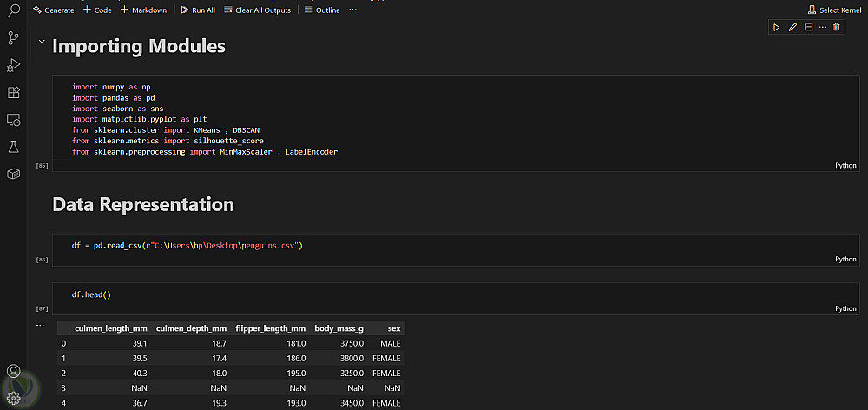
Task: Edit the cell with the pencil icon
Action: click(x=792, y=28)
